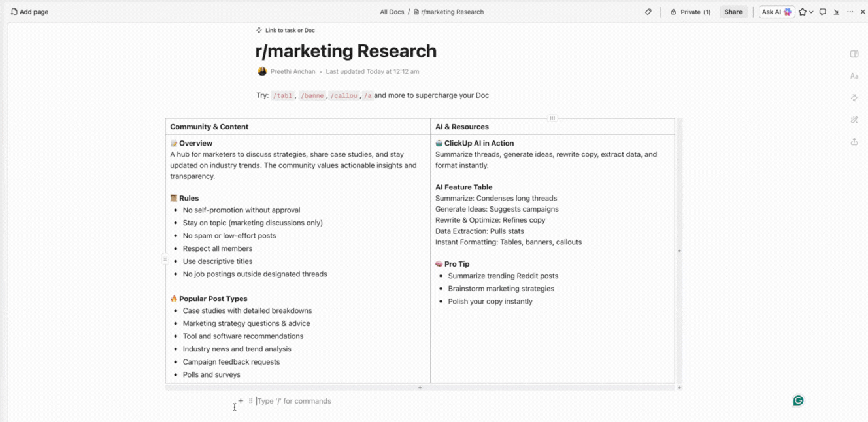
Task: Click Add page in the top left
Action: [x=29, y=12]
